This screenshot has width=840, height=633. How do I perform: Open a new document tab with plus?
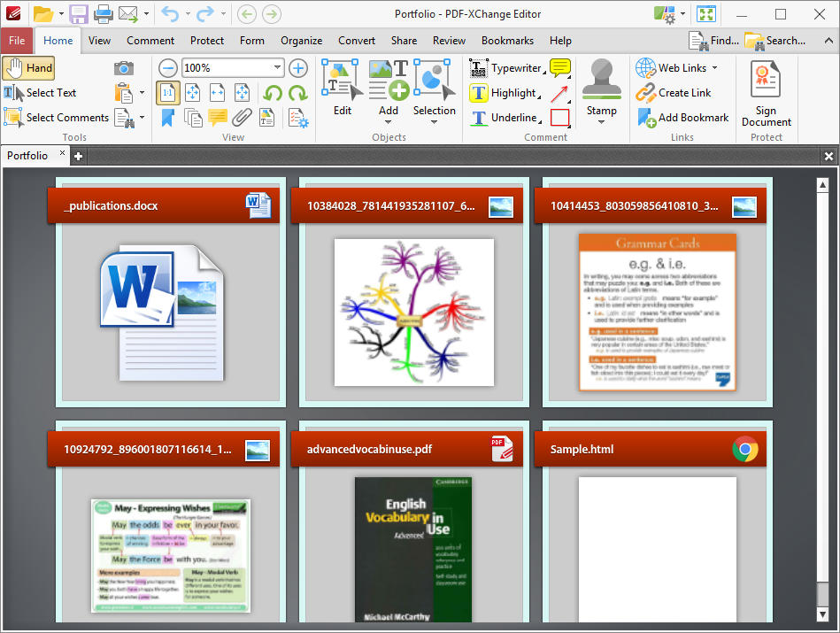coord(78,156)
